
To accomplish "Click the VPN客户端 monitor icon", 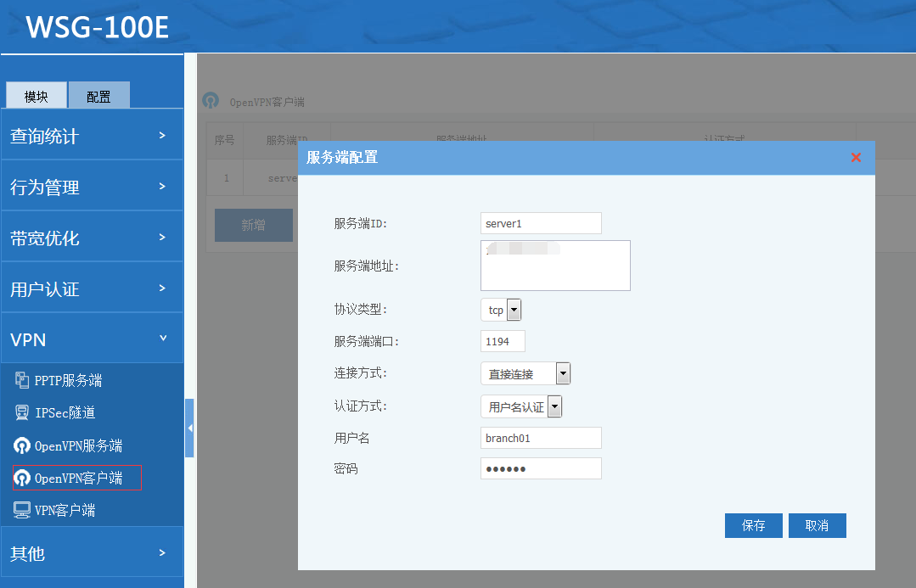I will click(x=22, y=510).
